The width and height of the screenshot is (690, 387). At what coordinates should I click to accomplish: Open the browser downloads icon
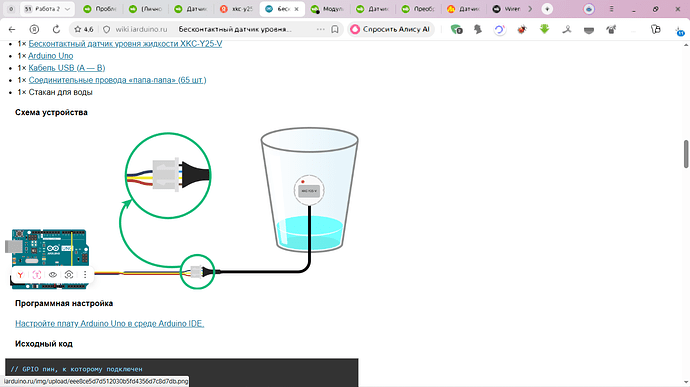point(656,29)
